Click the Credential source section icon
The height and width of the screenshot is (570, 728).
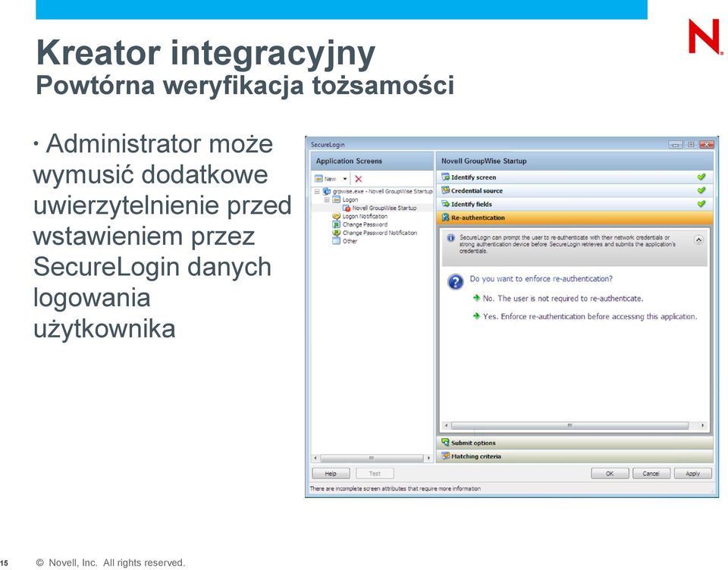[446, 190]
